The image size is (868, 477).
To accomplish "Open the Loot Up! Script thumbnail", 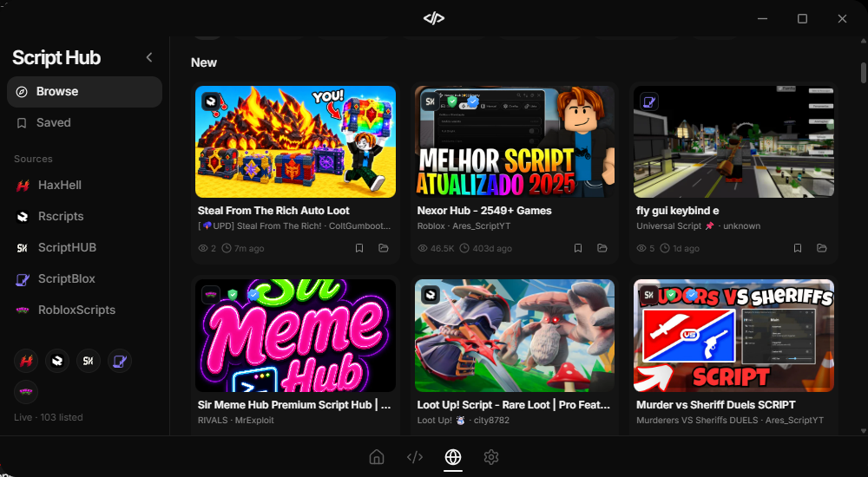I will coord(515,336).
